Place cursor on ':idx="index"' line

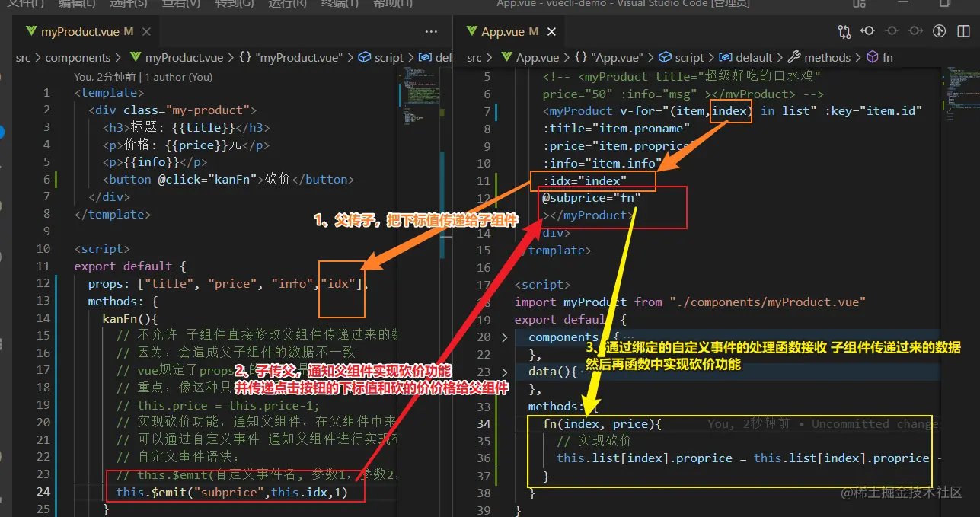point(584,180)
